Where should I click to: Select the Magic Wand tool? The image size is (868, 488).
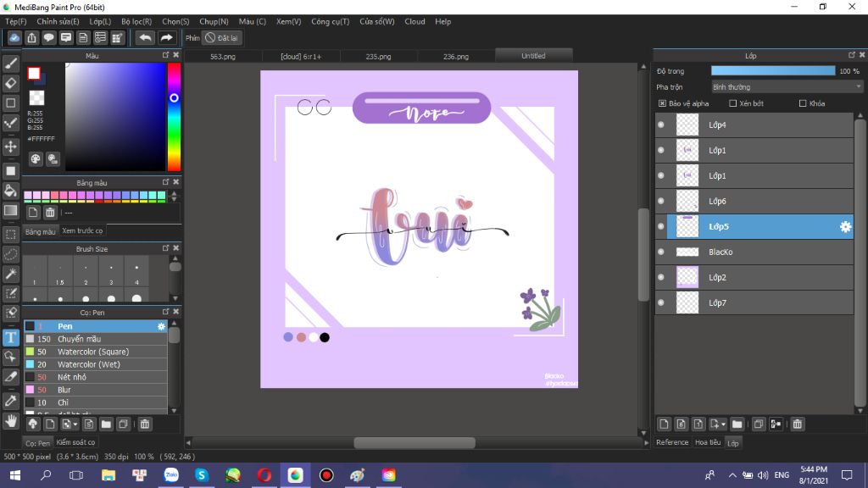tap(10, 274)
